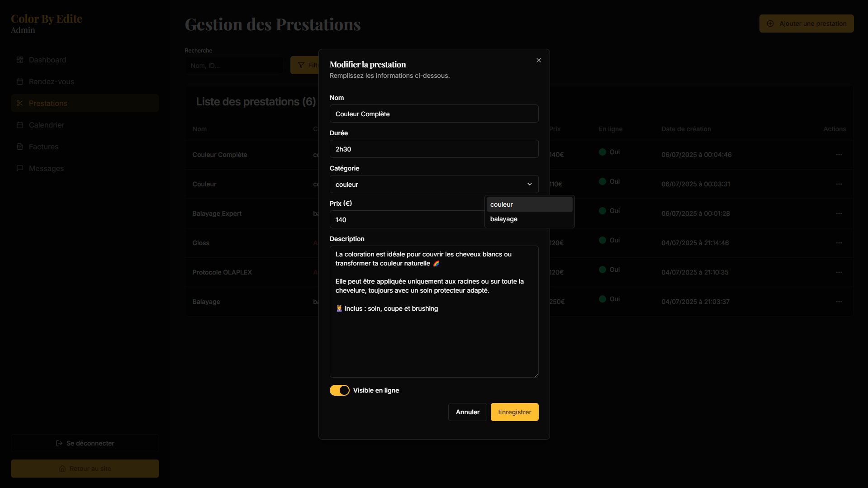Click the Enregistrer button
Image resolution: width=868 pixels, height=488 pixels.
[514, 412]
